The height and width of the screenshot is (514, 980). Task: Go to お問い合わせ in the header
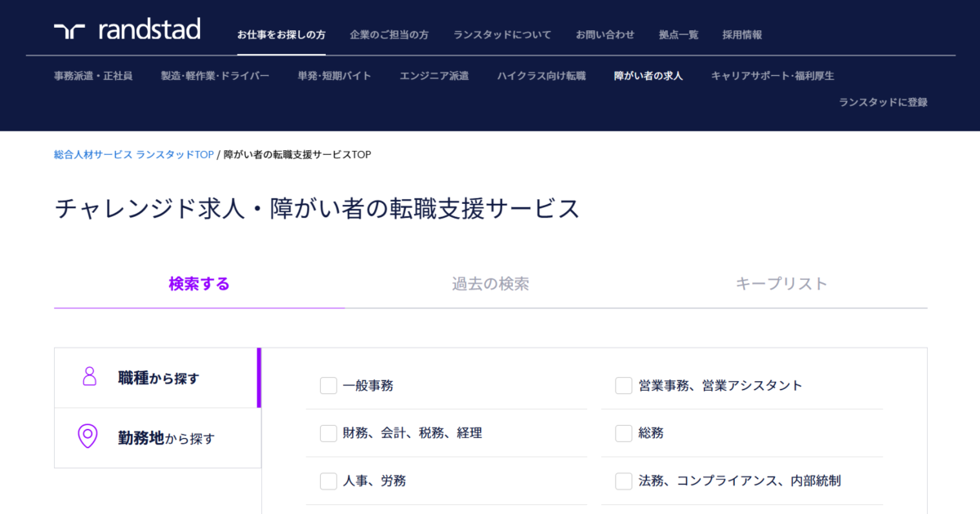(604, 35)
